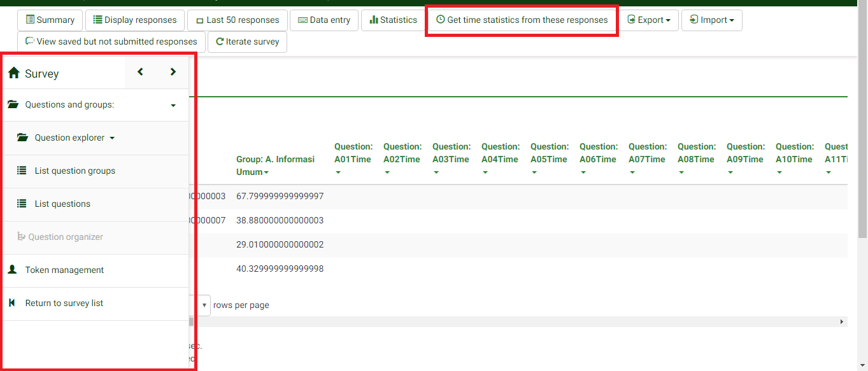The width and height of the screenshot is (868, 371).
Task: Click the Survey home icon
Action: click(13, 73)
